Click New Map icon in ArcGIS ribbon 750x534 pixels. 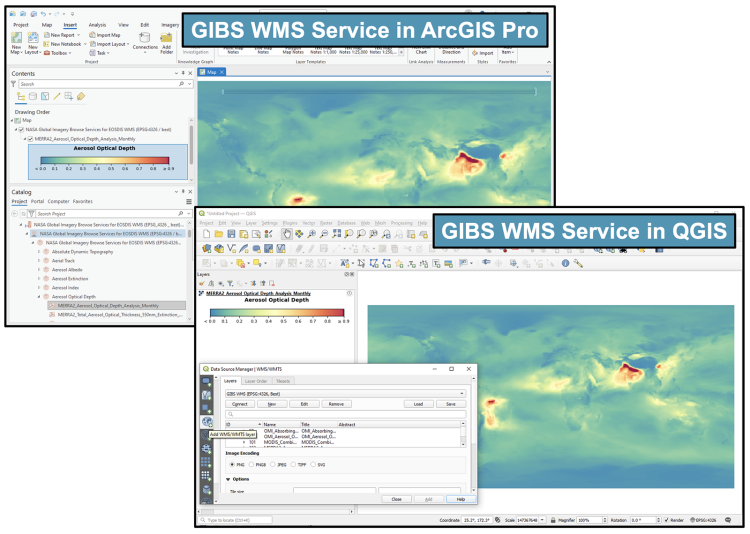pyautogui.click(x=16, y=38)
